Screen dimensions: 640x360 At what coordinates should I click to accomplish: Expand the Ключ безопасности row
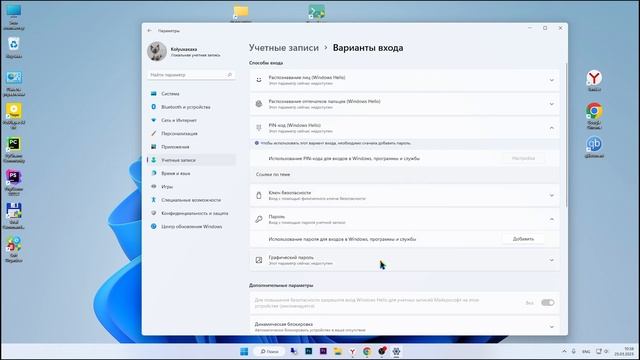point(404,195)
